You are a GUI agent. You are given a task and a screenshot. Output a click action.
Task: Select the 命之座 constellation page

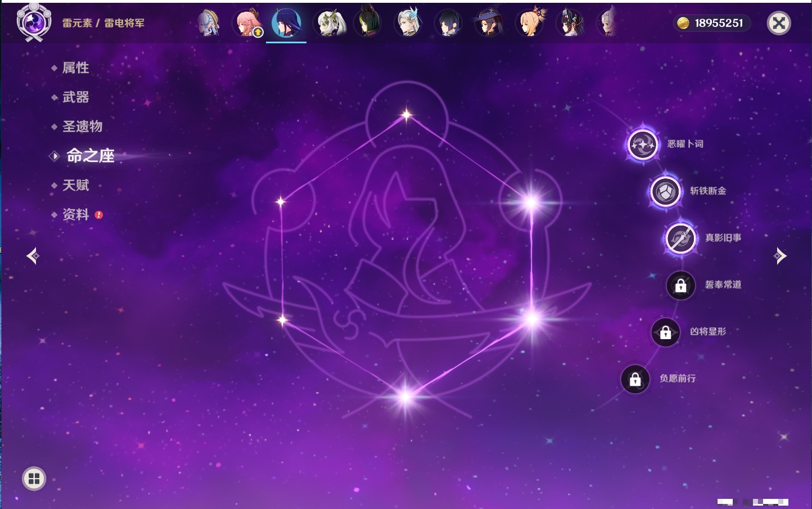point(90,156)
